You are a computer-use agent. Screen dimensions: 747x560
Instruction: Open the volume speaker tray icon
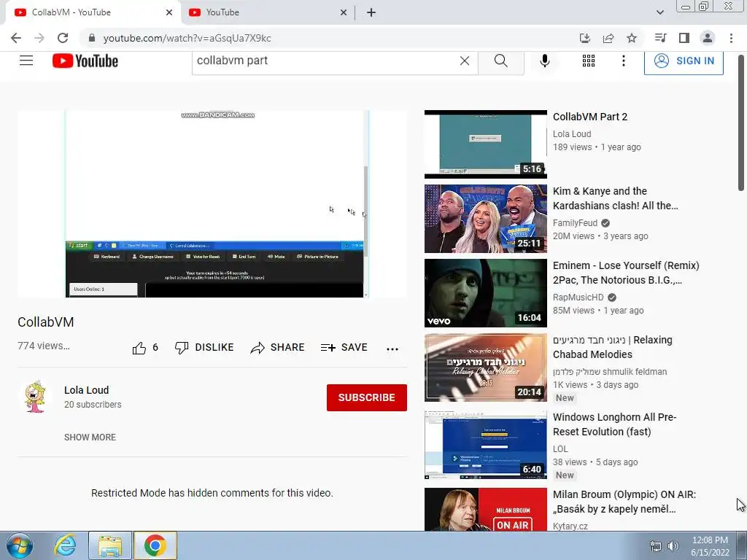[x=673, y=546]
